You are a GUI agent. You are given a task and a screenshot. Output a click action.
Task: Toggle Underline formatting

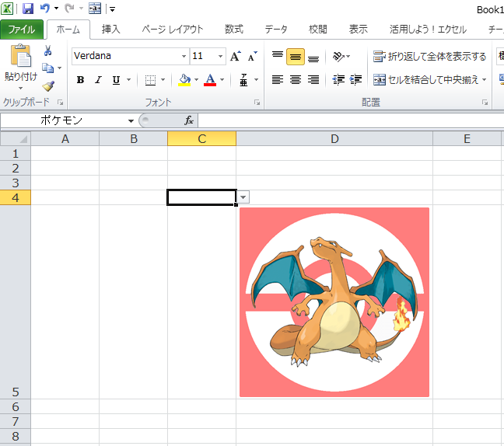pyautogui.click(x=116, y=79)
